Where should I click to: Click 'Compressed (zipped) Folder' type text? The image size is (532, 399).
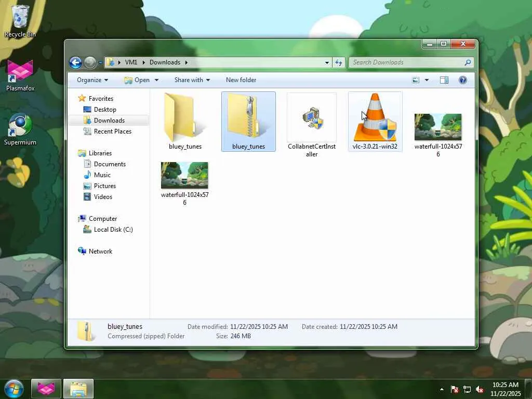tap(146, 336)
